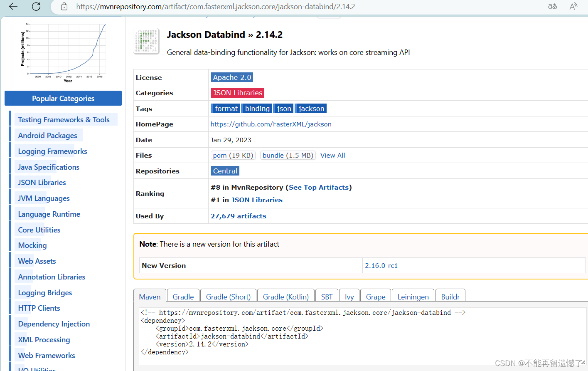588x371 pixels.
Task: Click the red JSON Libraries category badge
Action: (x=238, y=93)
